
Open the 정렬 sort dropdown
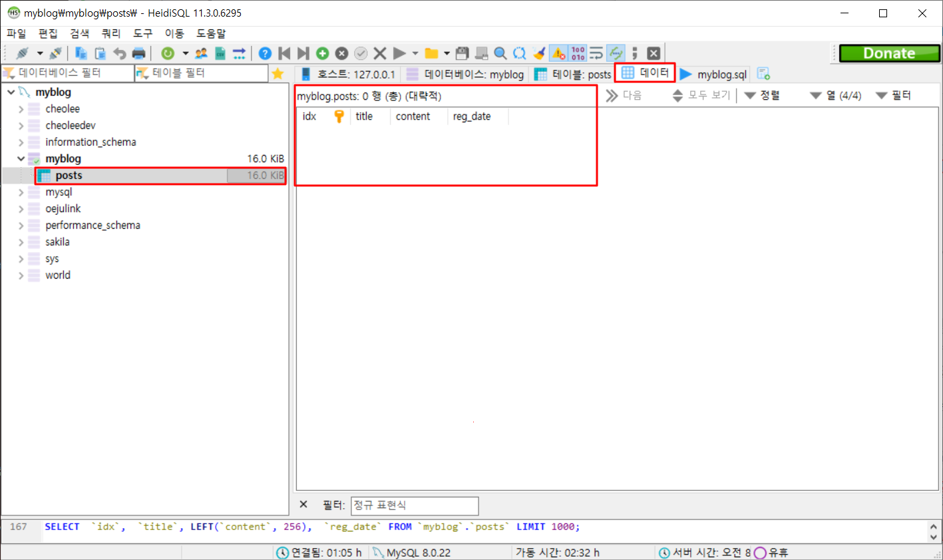click(763, 96)
